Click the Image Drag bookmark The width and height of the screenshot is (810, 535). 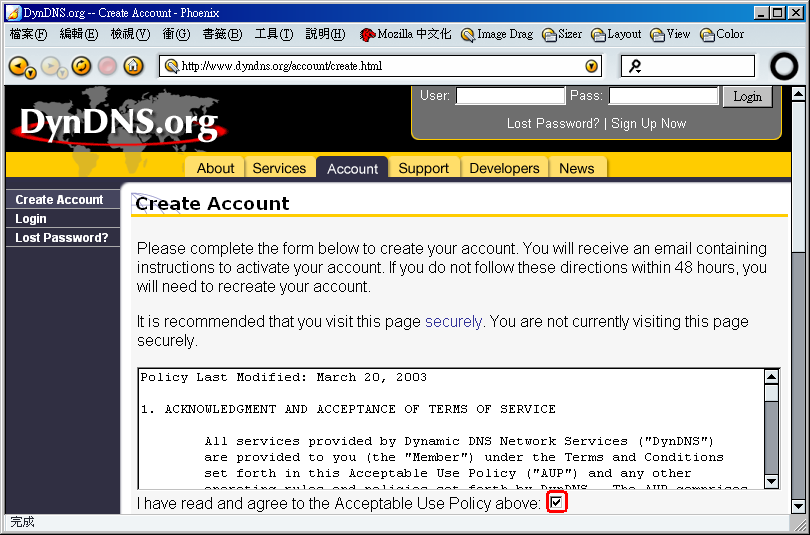[x=496, y=35]
